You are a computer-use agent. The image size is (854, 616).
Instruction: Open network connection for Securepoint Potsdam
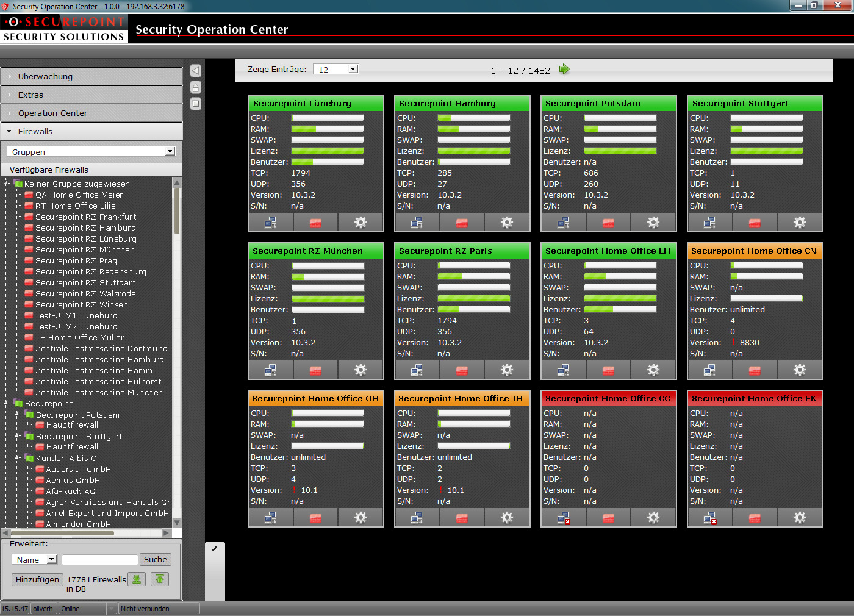click(563, 223)
